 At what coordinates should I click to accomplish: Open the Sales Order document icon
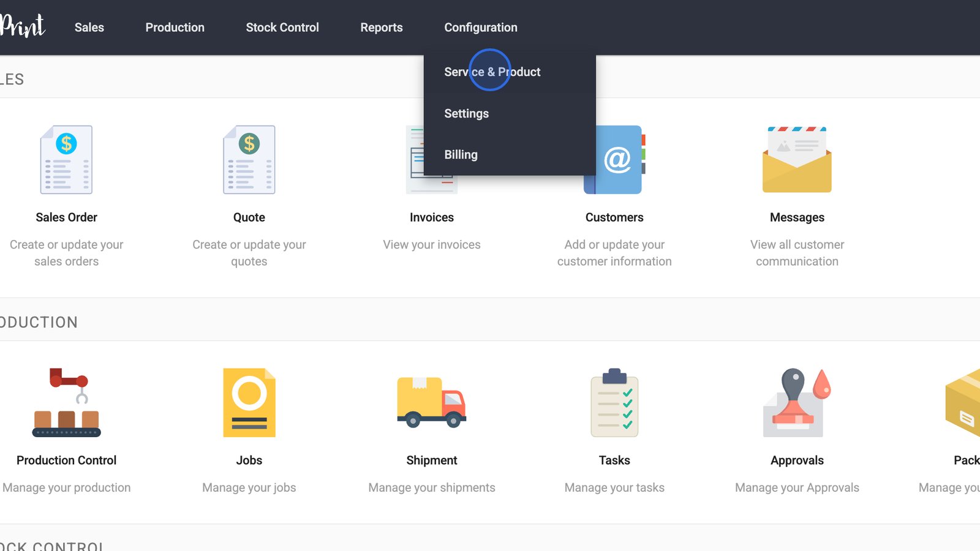click(66, 160)
